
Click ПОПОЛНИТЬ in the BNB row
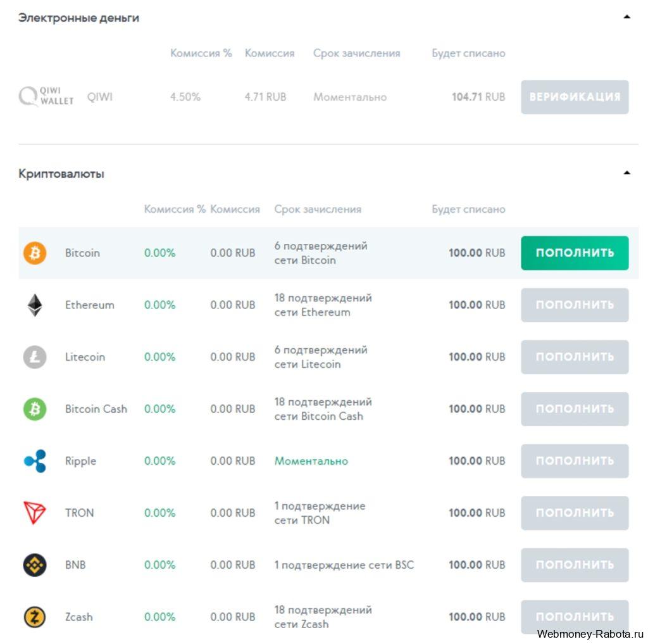pyautogui.click(x=575, y=565)
